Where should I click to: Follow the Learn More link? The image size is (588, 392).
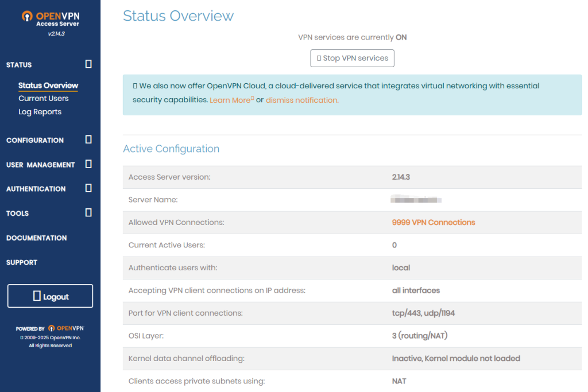[230, 100]
